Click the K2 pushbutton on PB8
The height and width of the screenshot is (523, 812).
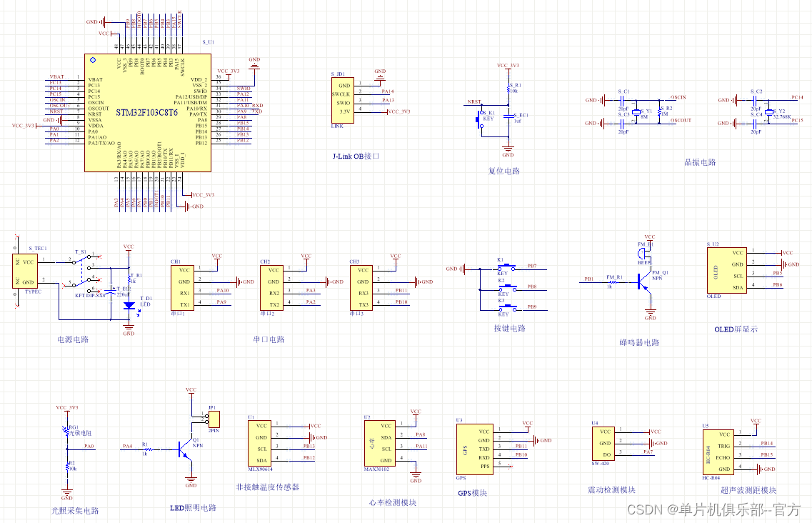506,288
